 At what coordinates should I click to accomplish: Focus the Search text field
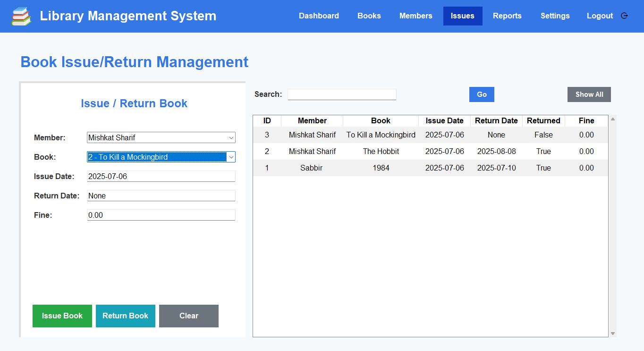[x=342, y=94]
